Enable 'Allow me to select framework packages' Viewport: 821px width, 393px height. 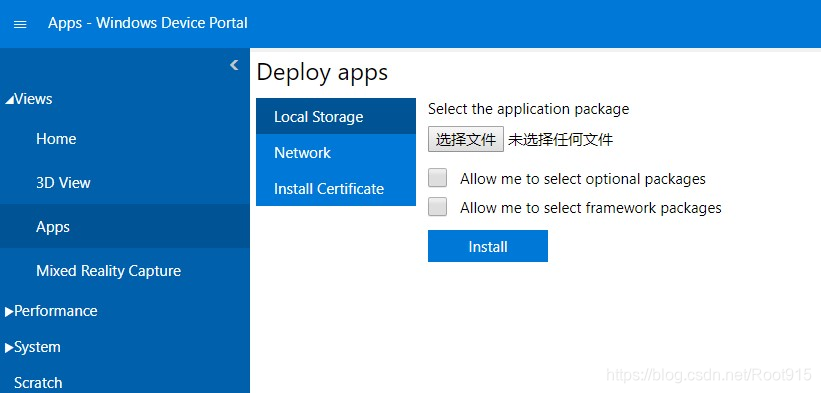pos(437,207)
